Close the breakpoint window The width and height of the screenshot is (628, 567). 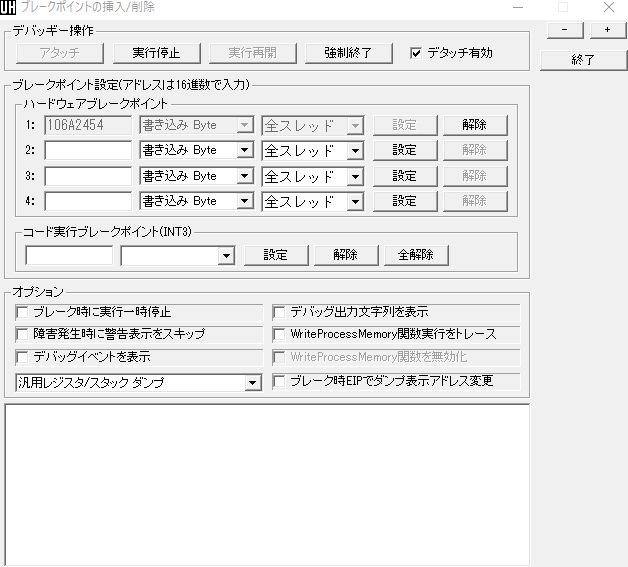pos(609,7)
